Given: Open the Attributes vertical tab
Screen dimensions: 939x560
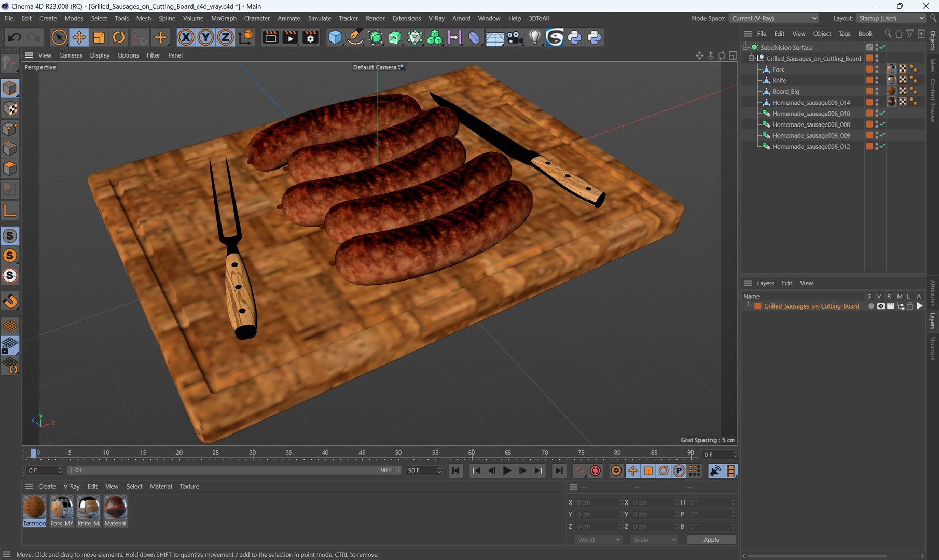Looking at the screenshot, I should (933, 293).
